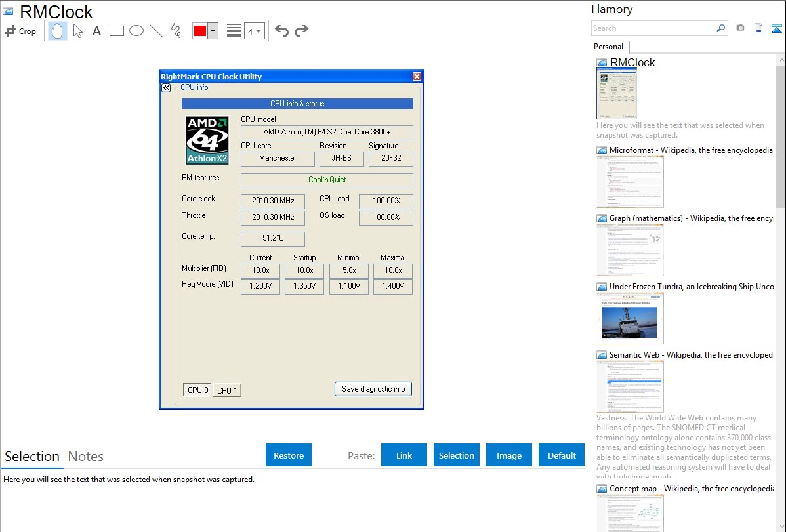
Task: Click the blue upload-arrow icon in Flamory
Action: (776, 28)
